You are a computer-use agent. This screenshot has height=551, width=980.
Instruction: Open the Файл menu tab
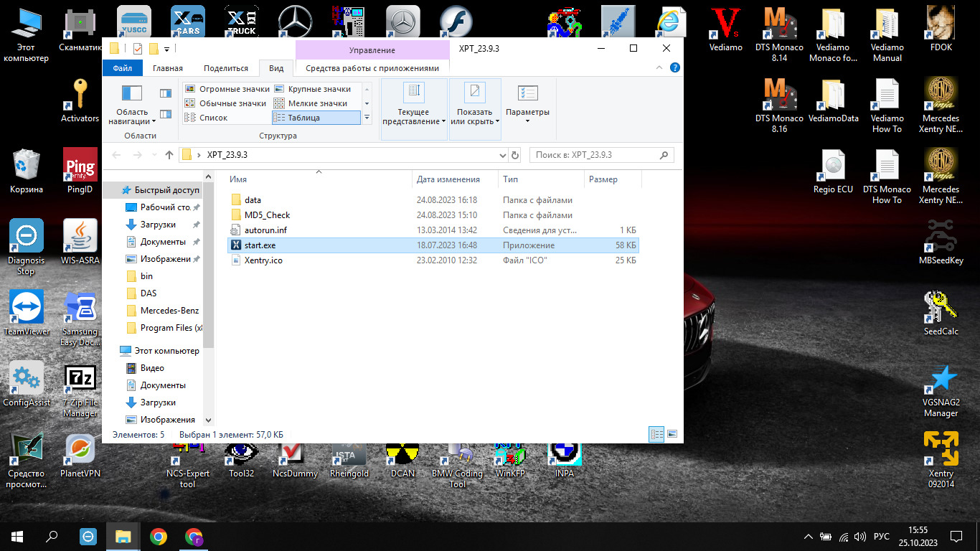point(122,68)
